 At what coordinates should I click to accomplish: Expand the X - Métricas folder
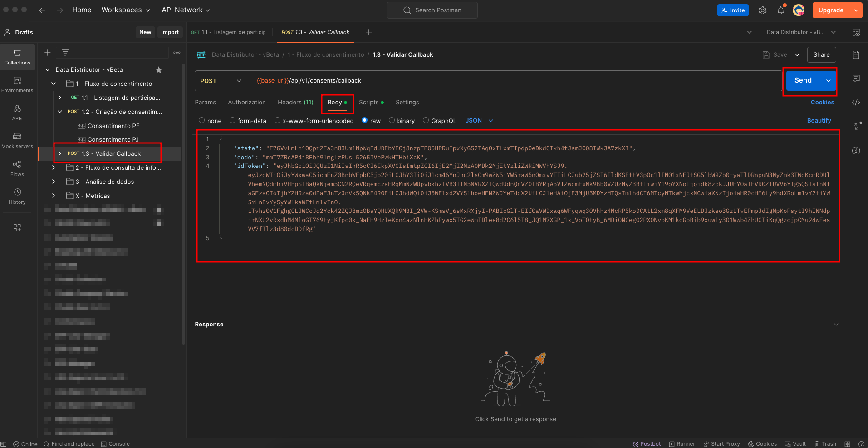(54, 196)
